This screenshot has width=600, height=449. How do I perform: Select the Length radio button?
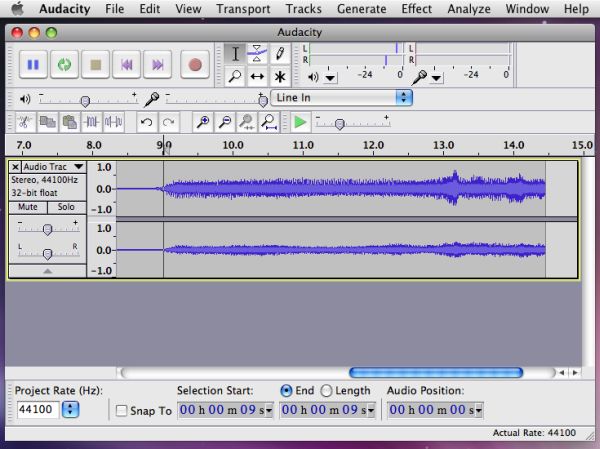coord(326,391)
